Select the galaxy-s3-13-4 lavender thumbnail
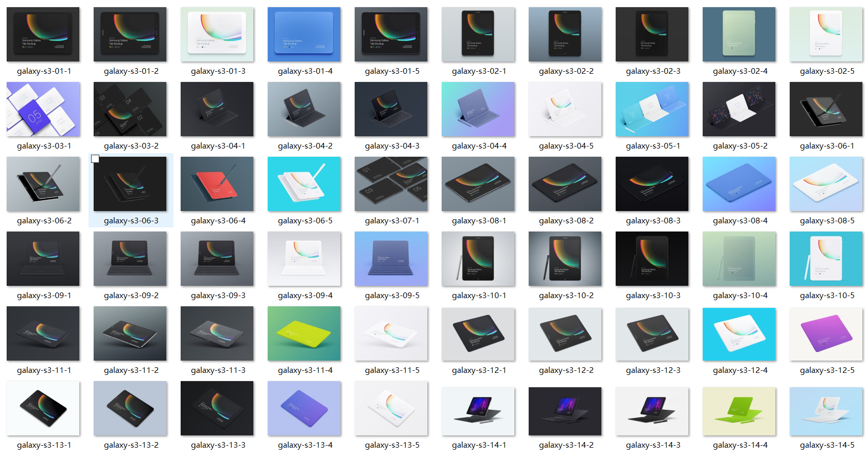The height and width of the screenshot is (461, 868). click(304, 408)
